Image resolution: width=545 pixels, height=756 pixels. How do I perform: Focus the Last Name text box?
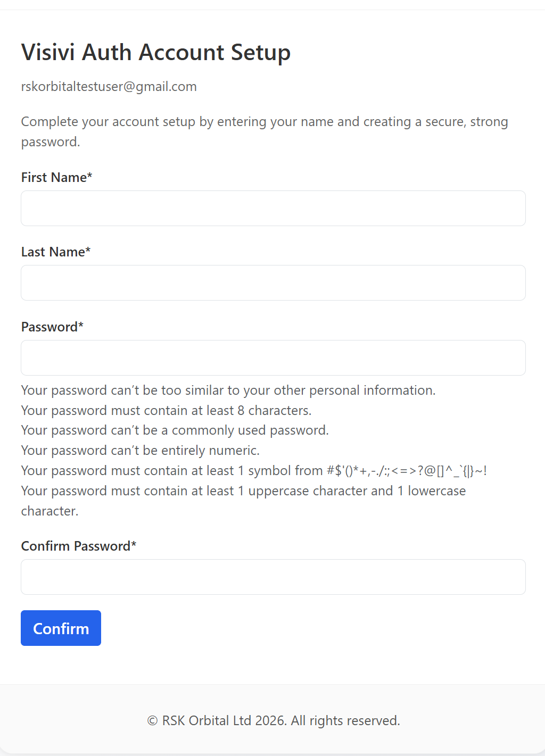click(273, 283)
